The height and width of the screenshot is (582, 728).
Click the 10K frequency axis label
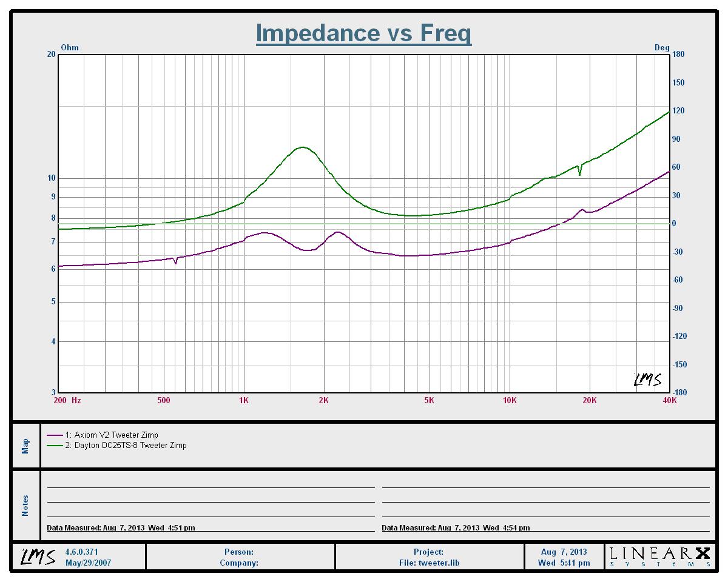click(x=510, y=400)
